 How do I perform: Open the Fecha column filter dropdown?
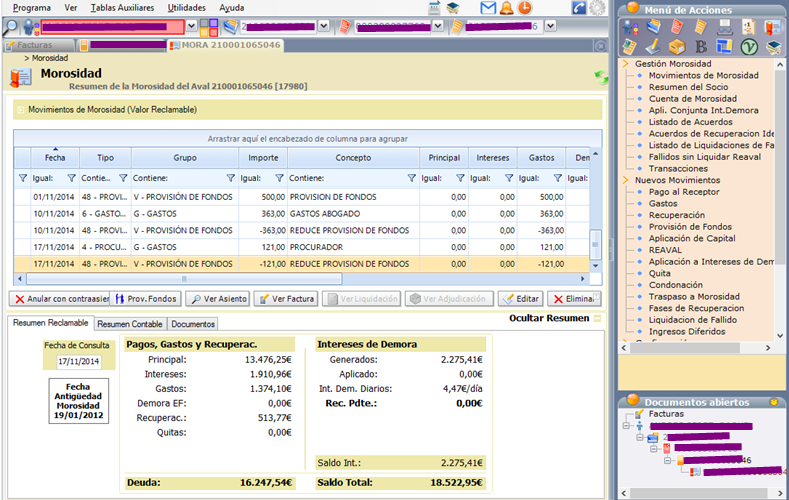[71, 178]
